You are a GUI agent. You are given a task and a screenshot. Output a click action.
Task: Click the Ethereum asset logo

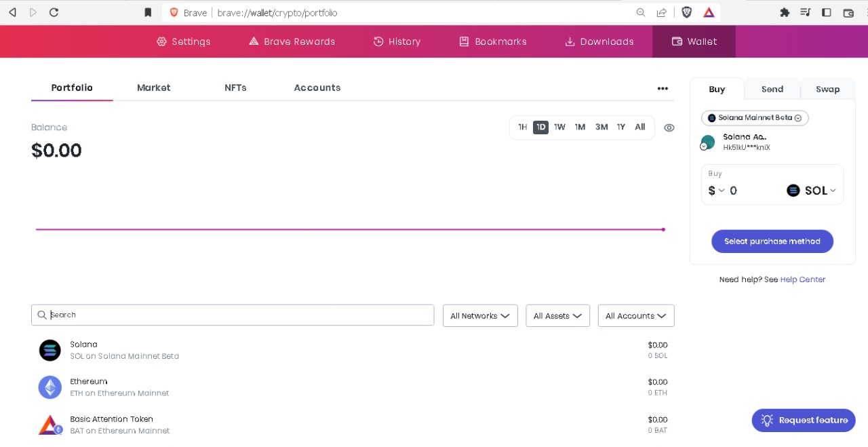[50, 387]
